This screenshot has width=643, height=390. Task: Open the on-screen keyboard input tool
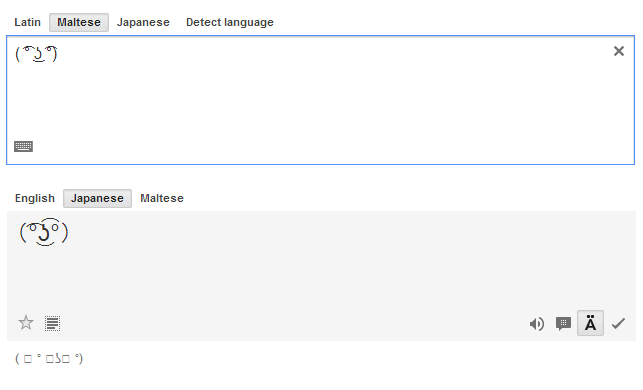tap(23, 146)
